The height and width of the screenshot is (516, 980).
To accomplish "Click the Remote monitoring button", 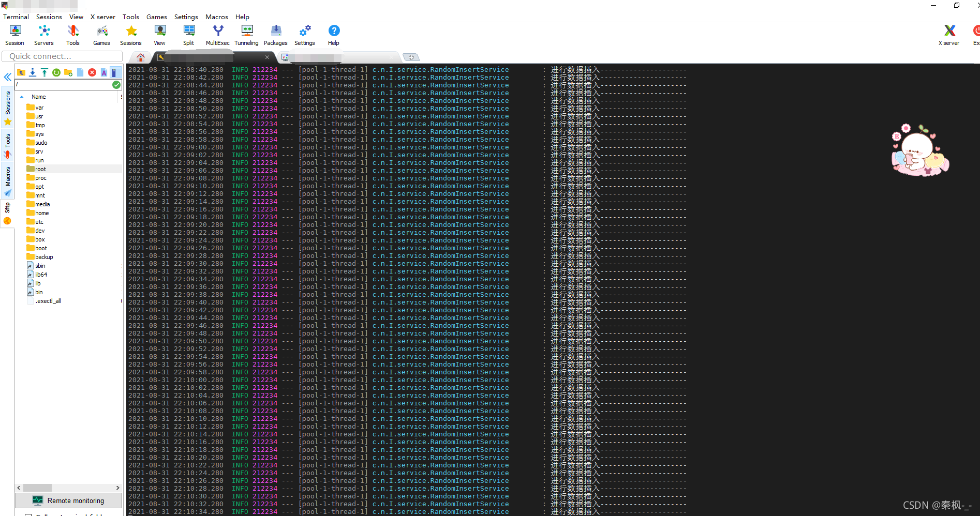I will [68, 500].
